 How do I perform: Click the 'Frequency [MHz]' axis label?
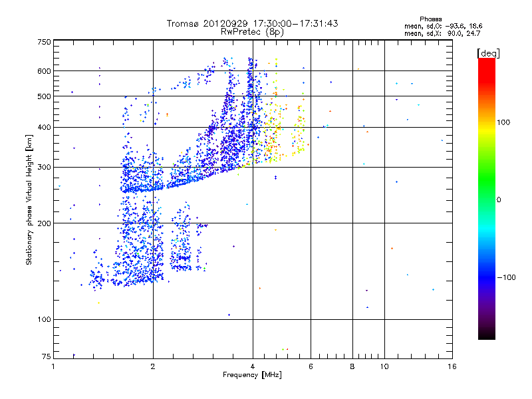(x=252, y=375)
